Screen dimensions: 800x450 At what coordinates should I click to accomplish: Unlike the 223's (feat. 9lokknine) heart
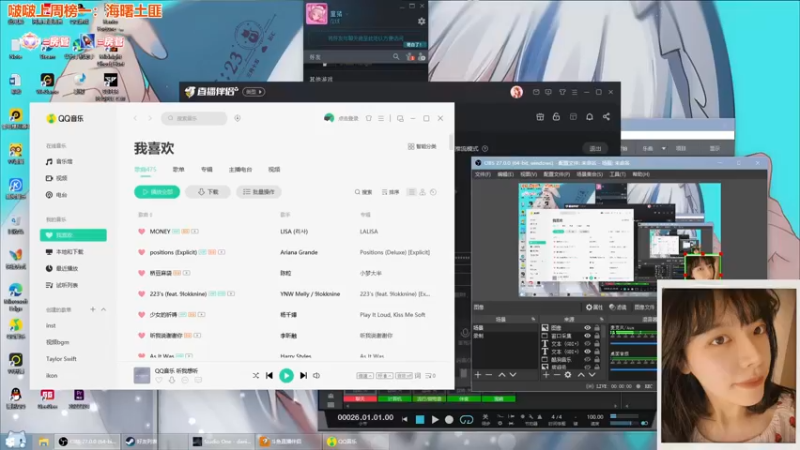tap(141, 294)
